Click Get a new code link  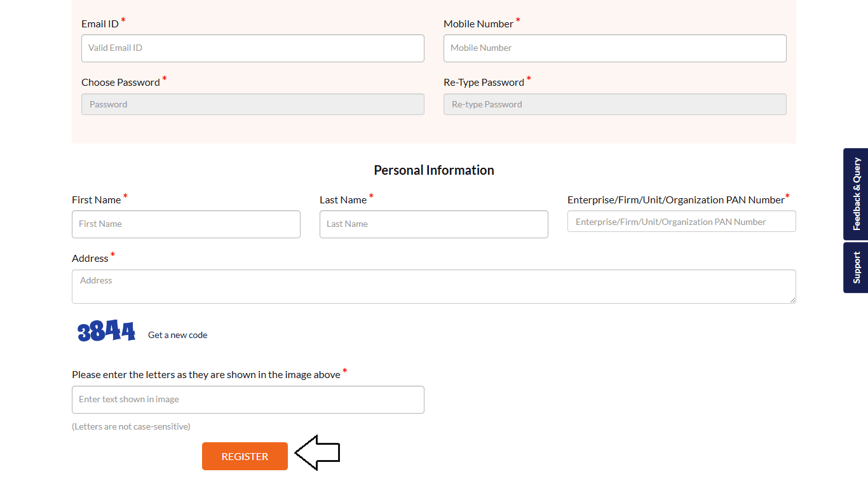(177, 335)
